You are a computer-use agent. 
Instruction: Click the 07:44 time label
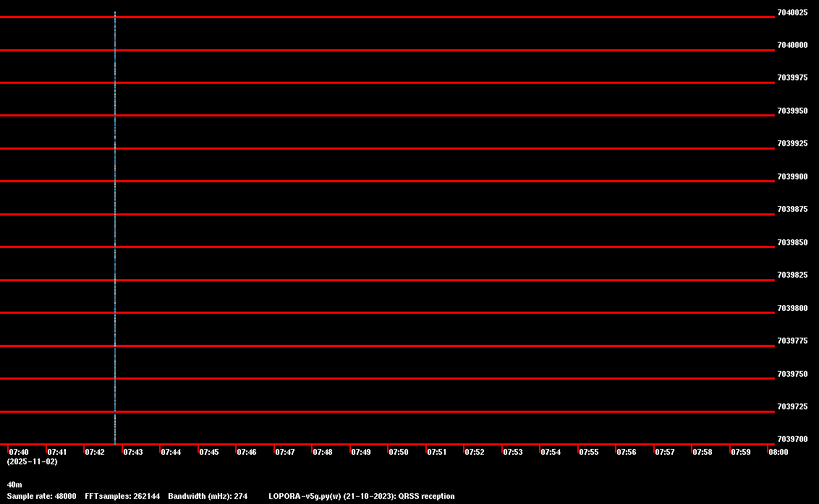(x=171, y=452)
